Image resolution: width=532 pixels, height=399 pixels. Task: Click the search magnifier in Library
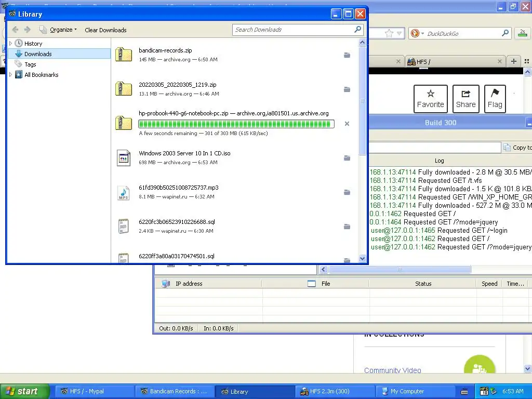[357, 30]
